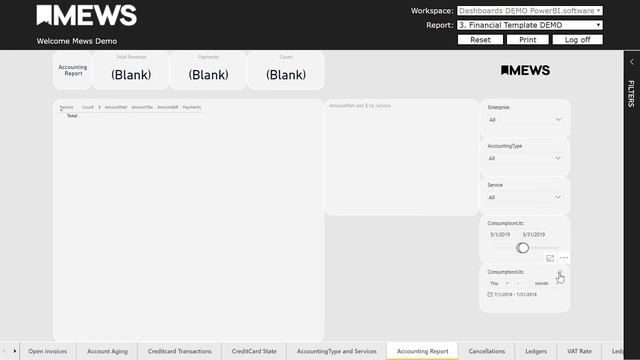Switch to the Account Aging tab
The width and height of the screenshot is (640, 360).
click(x=107, y=351)
